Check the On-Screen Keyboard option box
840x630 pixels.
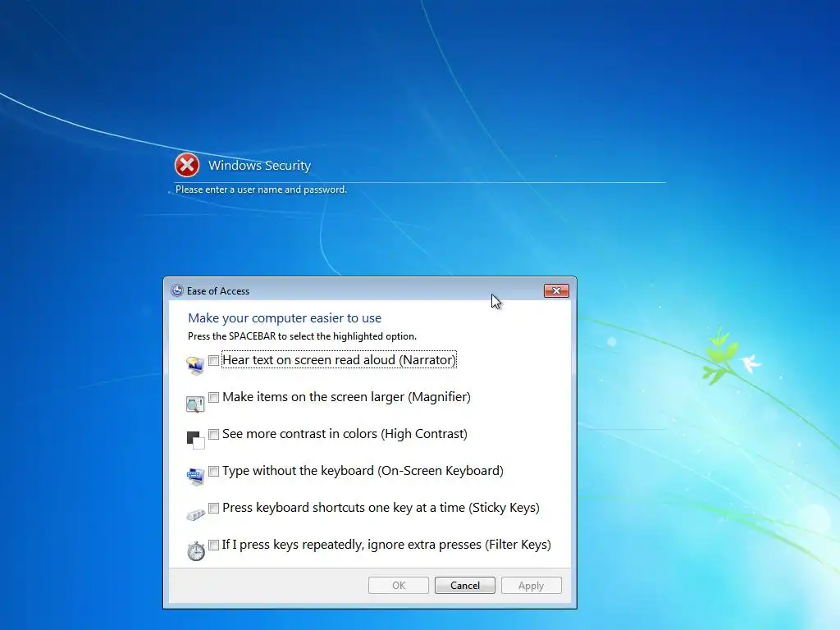click(214, 471)
